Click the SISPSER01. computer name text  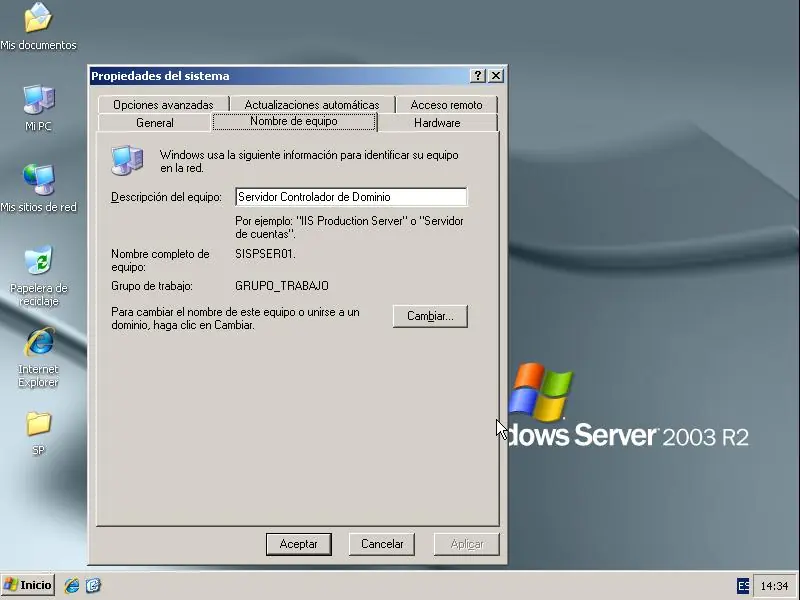(x=265, y=254)
